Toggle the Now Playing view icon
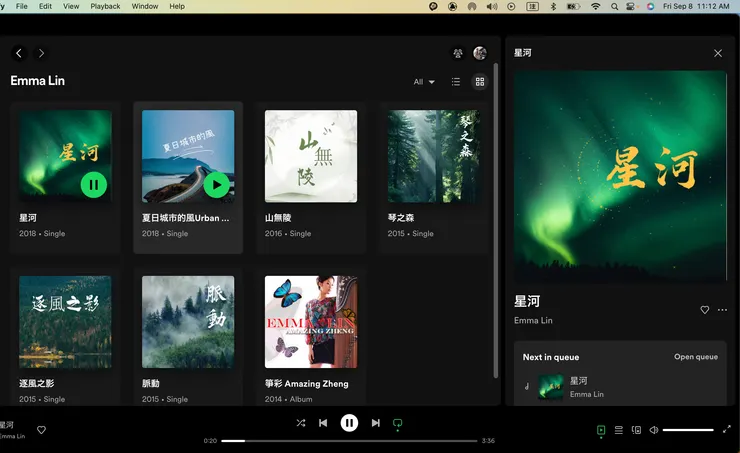The image size is (740, 453). click(601, 430)
